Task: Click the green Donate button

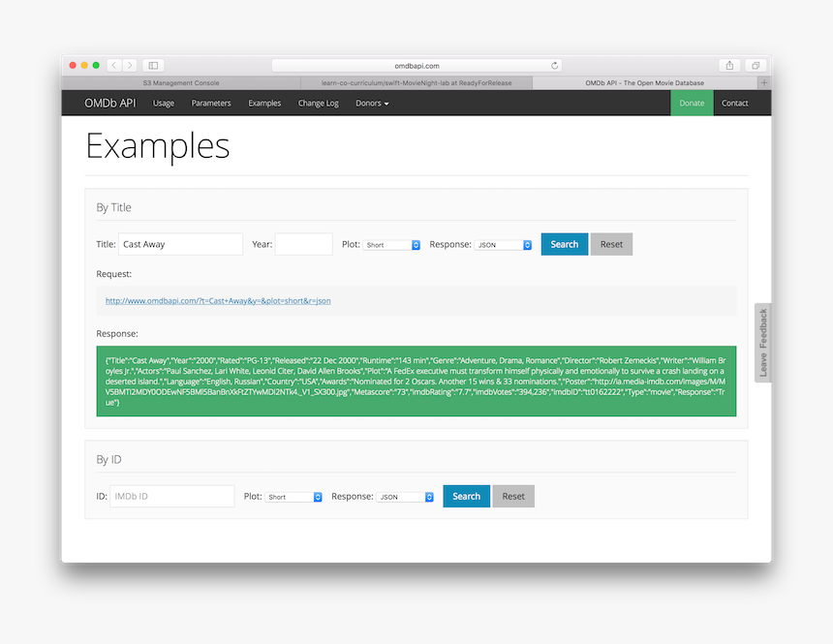Action: coord(692,103)
